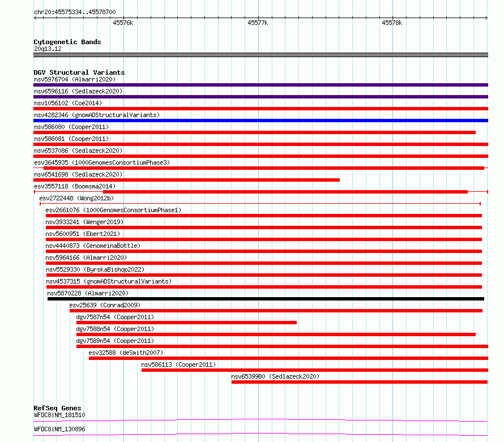Open gene WFDC8|NM_181510
The image size is (504, 442).
point(59,415)
